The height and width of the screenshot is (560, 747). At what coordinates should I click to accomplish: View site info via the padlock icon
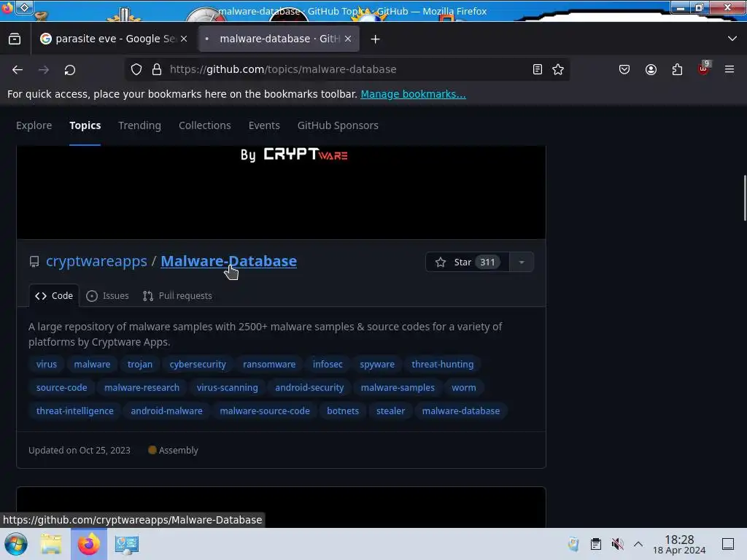pos(157,69)
